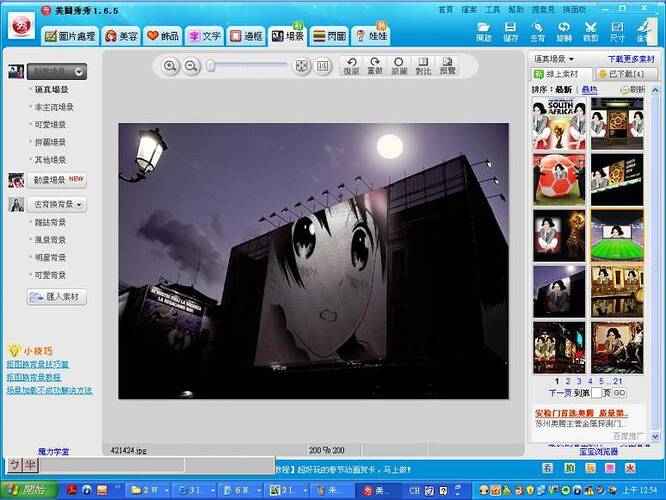Screen dimensions: 666x500
Task: Click the 儲存 save icon
Action: (x=511, y=31)
